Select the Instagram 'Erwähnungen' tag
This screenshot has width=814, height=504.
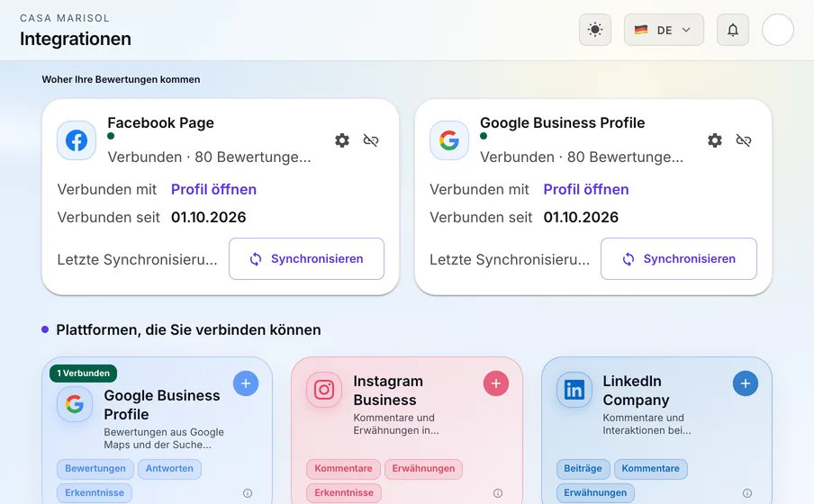423,469
